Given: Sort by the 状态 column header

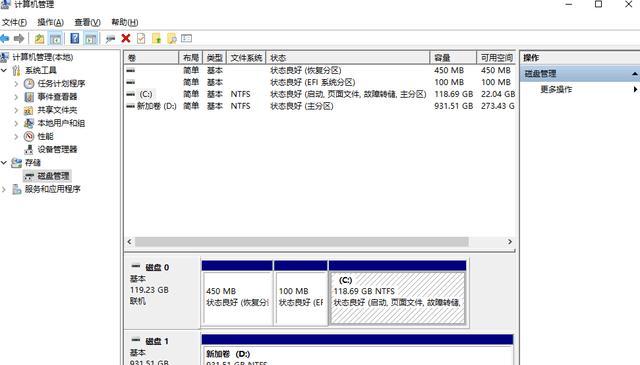Looking at the screenshot, I should 348,58.
